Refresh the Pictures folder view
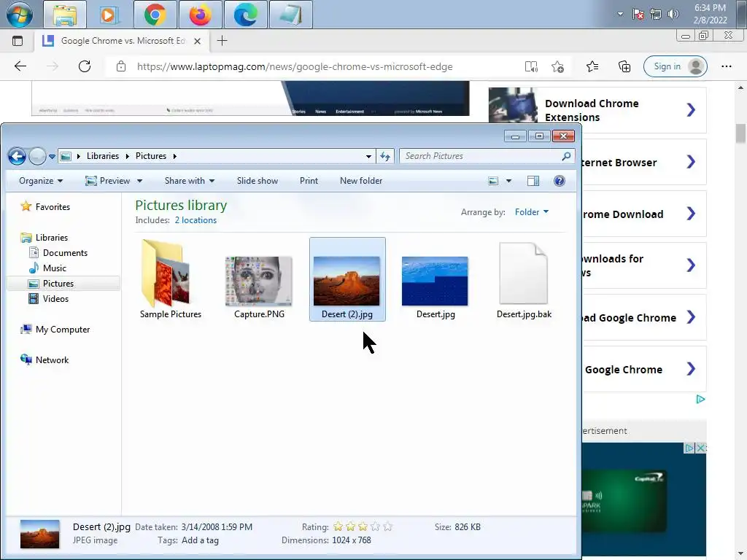Viewport: 747px width, 560px height. pyautogui.click(x=385, y=156)
